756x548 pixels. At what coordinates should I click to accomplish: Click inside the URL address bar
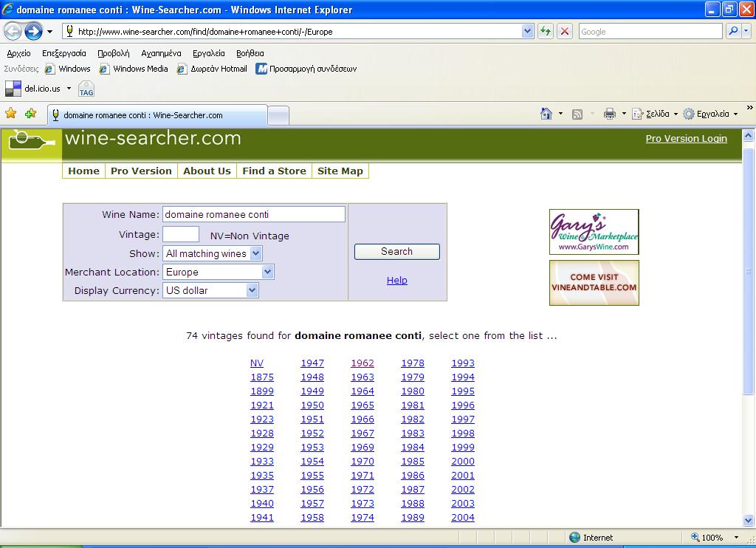298,31
